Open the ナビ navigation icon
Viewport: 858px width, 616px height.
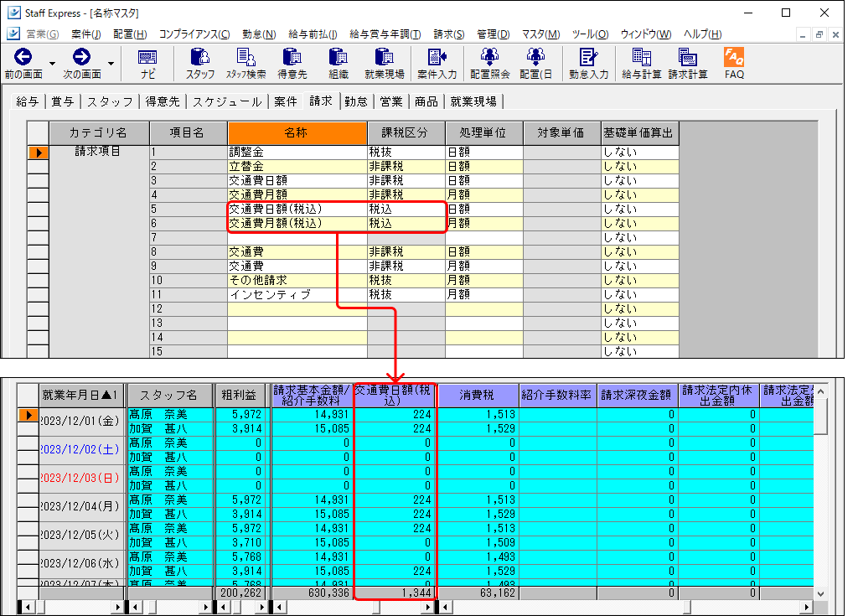147,63
